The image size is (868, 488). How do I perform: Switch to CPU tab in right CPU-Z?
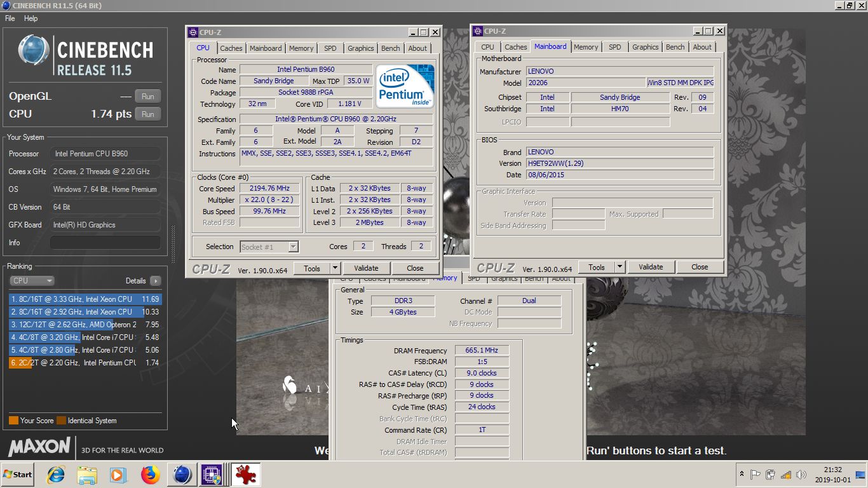pyautogui.click(x=488, y=47)
